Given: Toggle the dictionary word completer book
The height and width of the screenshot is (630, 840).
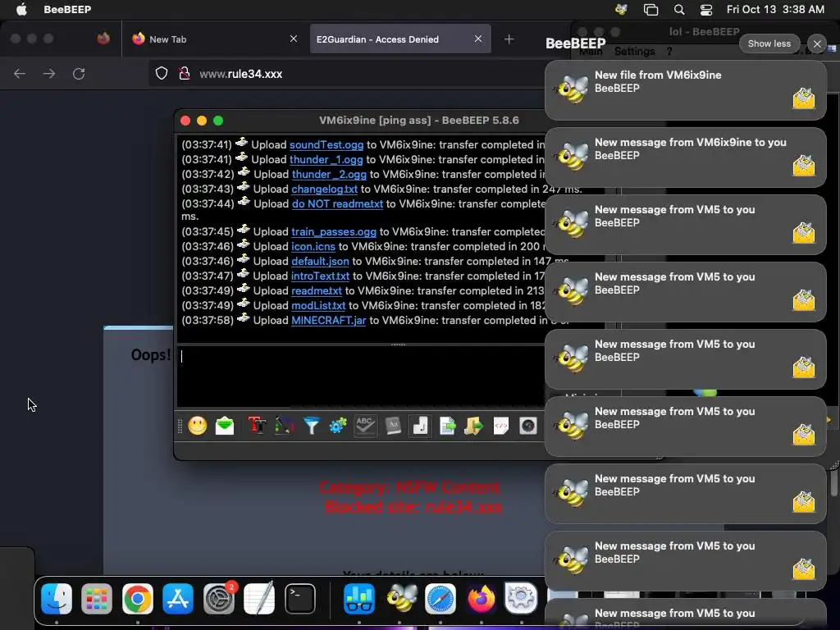Looking at the screenshot, I should pyautogui.click(x=393, y=426).
